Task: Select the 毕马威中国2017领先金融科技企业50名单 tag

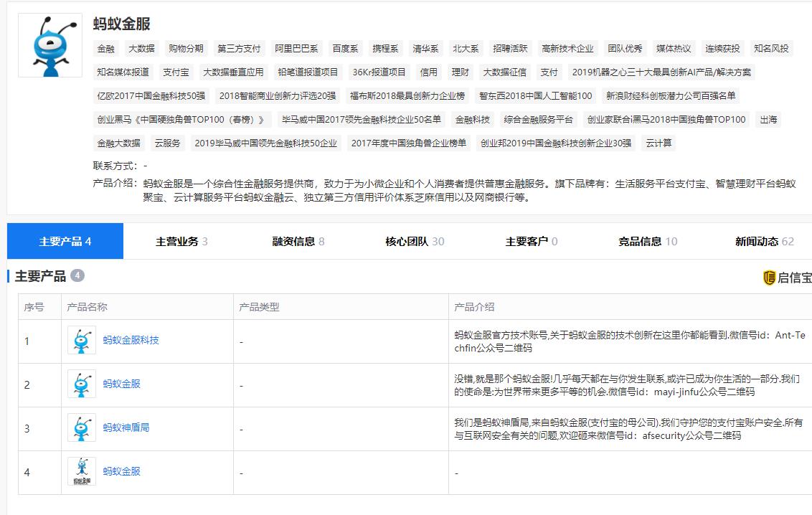Action: click(362, 120)
